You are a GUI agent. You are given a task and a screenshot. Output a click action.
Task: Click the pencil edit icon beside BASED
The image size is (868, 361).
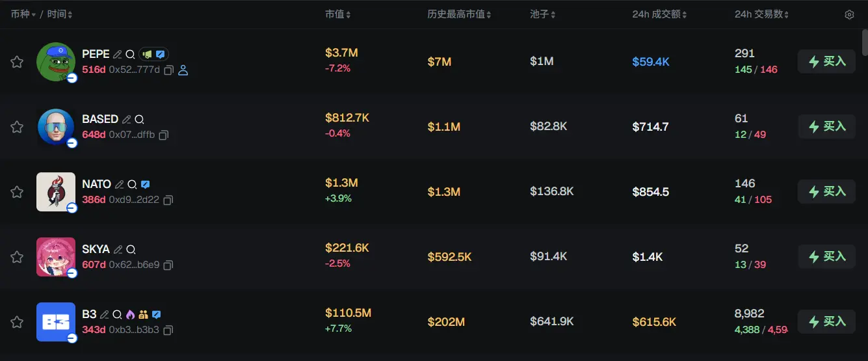(x=127, y=120)
